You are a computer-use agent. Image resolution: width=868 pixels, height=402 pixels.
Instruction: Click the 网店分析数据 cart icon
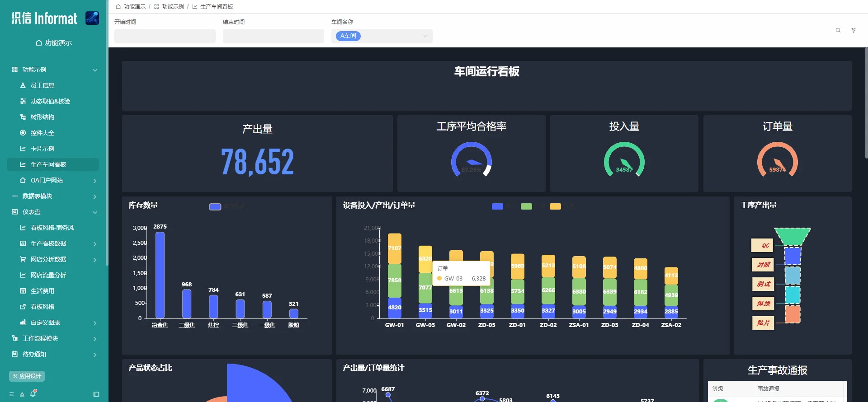point(23,259)
